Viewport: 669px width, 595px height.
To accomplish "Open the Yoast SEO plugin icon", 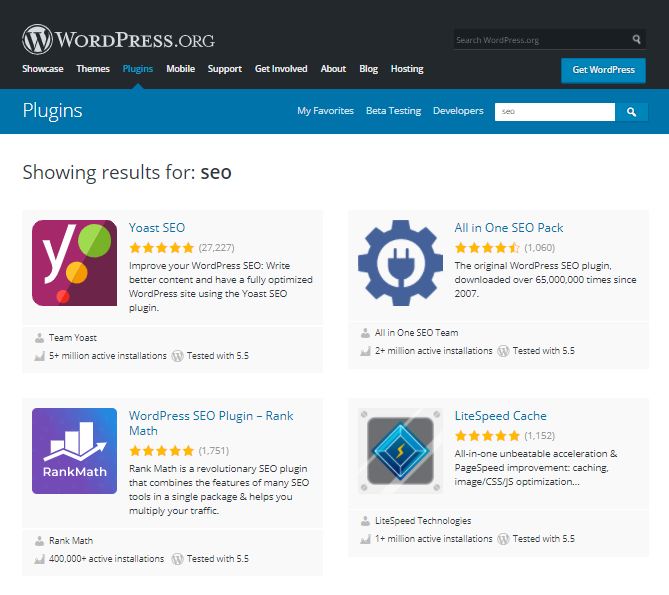I will (x=74, y=263).
